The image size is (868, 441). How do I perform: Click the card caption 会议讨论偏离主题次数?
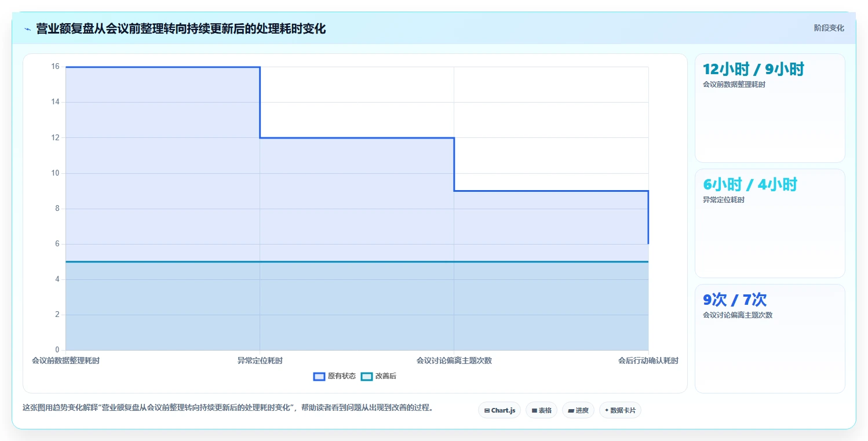click(738, 315)
